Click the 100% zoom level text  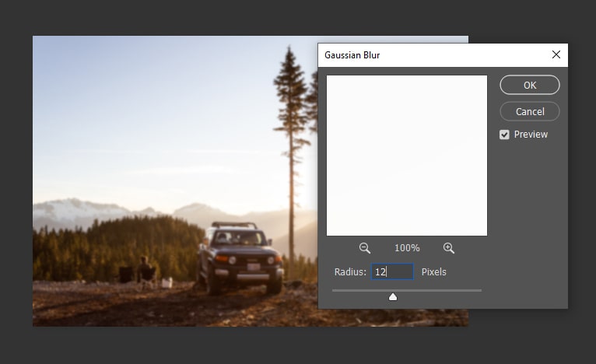click(407, 248)
